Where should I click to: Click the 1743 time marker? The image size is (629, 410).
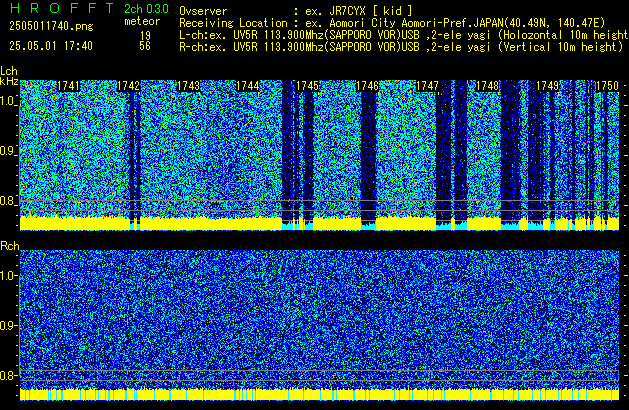click(188, 86)
